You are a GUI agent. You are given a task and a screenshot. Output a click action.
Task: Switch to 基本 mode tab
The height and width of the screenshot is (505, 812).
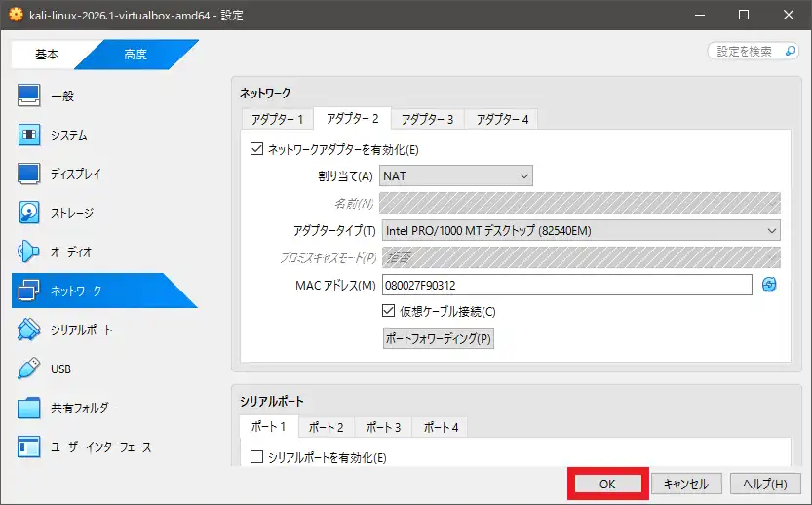(47, 54)
